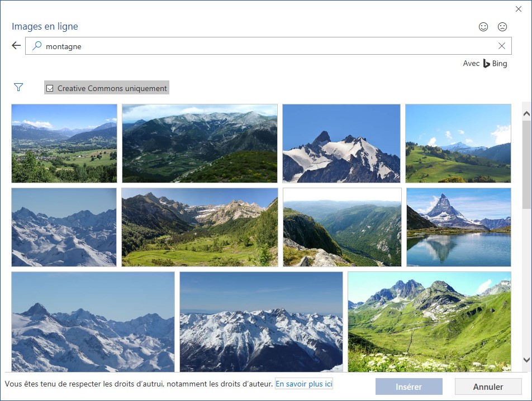532x401 pixels.
Task: Select the wide dark mountain range image
Action: [199, 144]
